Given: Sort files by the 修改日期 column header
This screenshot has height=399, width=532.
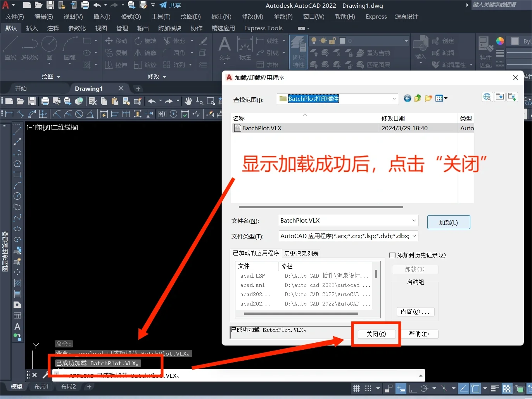Looking at the screenshot, I should (x=418, y=118).
